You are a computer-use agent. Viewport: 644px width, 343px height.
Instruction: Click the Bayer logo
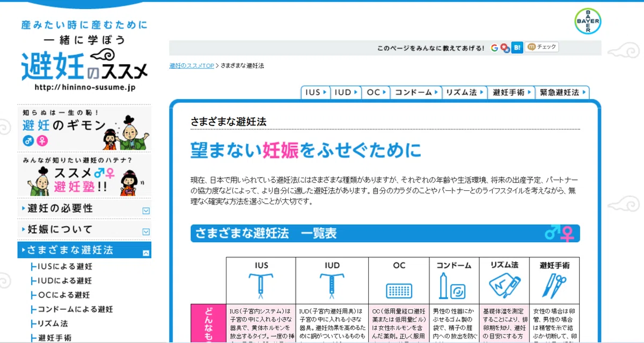pos(588,21)
